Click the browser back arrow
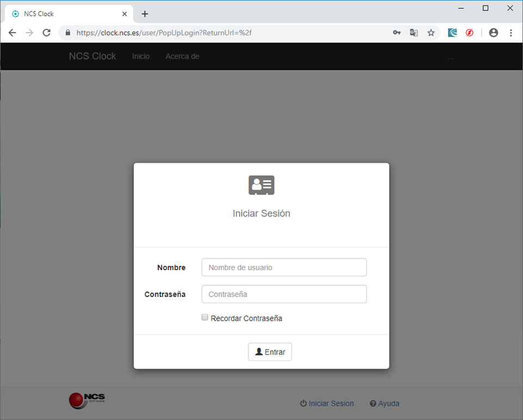523x420 pixels. pyautogui.click(x=12, y=33)
